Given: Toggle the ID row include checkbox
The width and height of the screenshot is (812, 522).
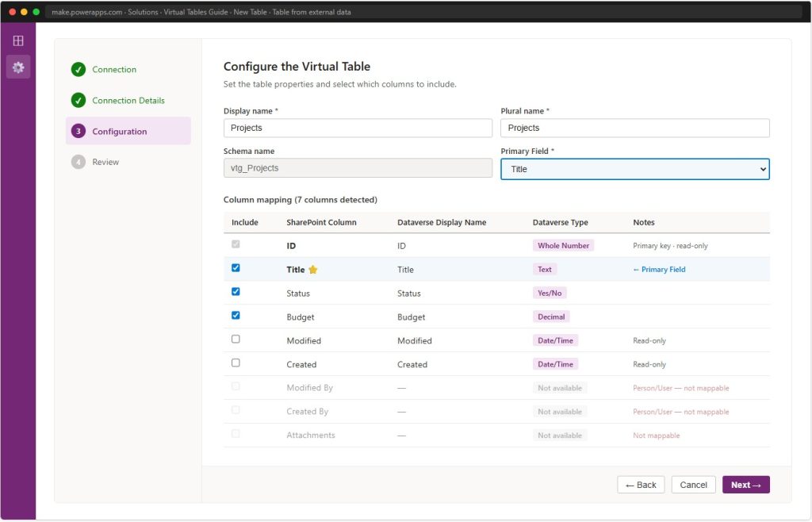Looking at the screenshot, I should tap(236, 244).
